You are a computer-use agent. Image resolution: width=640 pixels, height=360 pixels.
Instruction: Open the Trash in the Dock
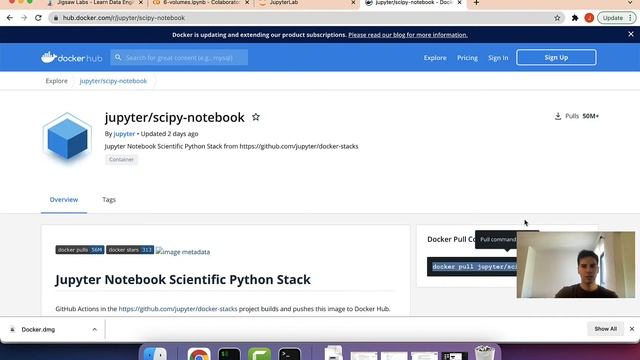(484, 353)
